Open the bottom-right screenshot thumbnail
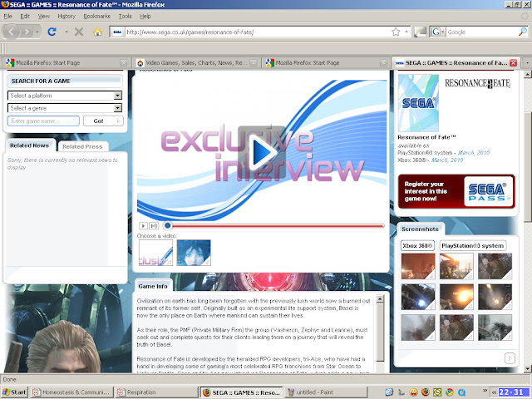This screenshot has height=399, width=532. tap(495, 328)
